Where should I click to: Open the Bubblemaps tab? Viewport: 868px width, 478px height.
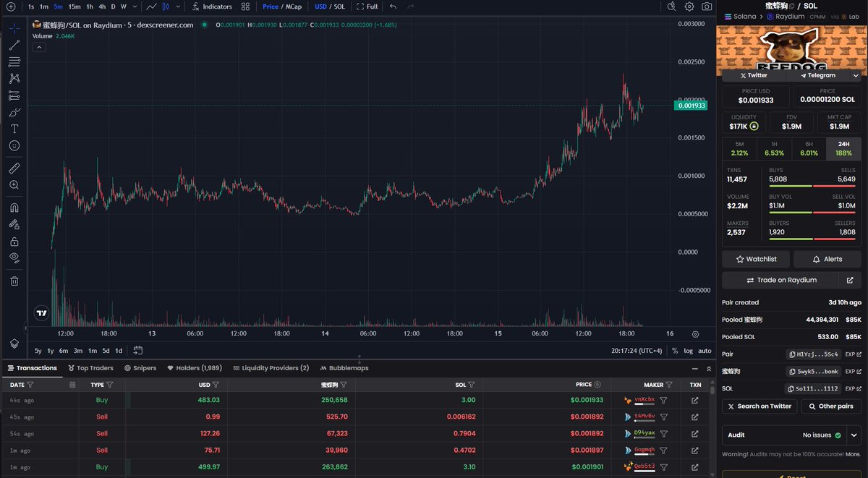tap(344, 368)
